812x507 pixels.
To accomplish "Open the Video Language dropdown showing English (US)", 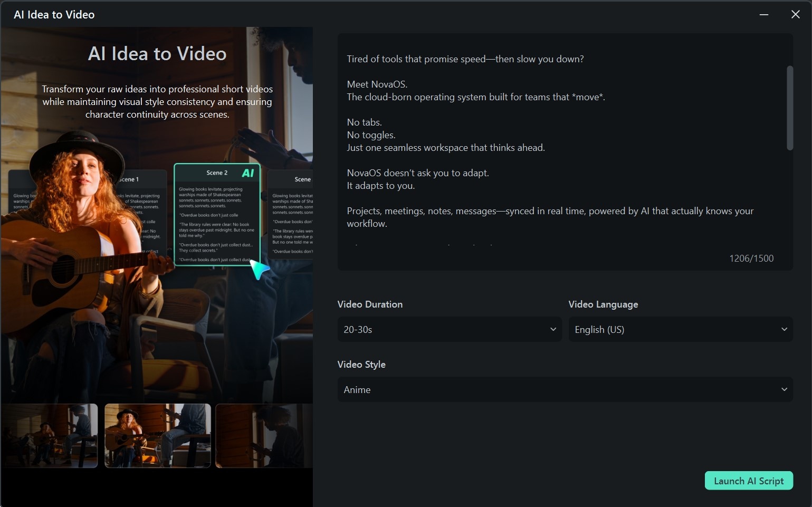I will pos(681,329).
